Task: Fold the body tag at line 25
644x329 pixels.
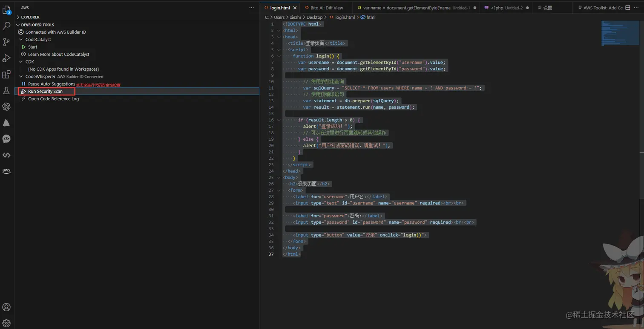Action: 279,177
